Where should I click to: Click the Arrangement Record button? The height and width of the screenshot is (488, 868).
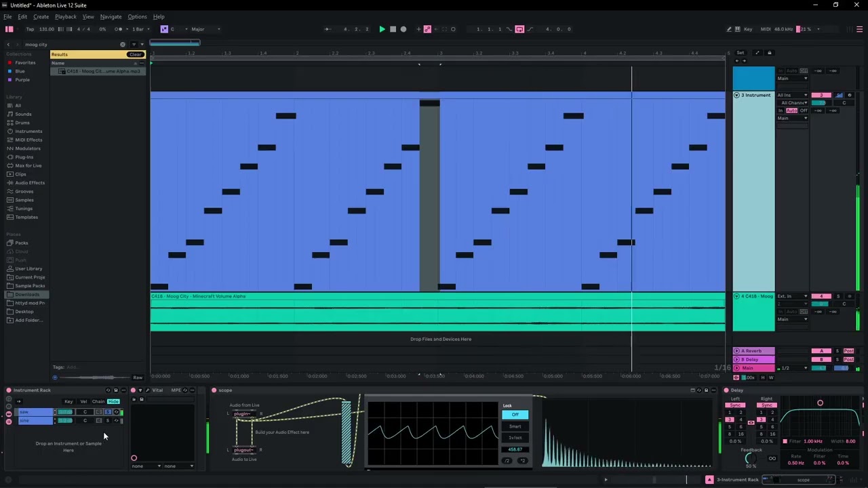tap(403, 29)
